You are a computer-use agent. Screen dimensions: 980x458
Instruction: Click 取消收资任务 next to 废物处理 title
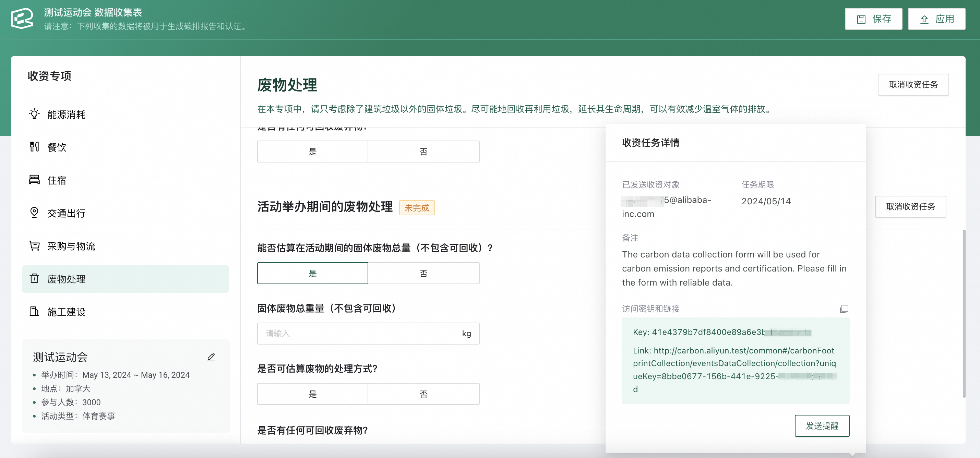(913, 84)
